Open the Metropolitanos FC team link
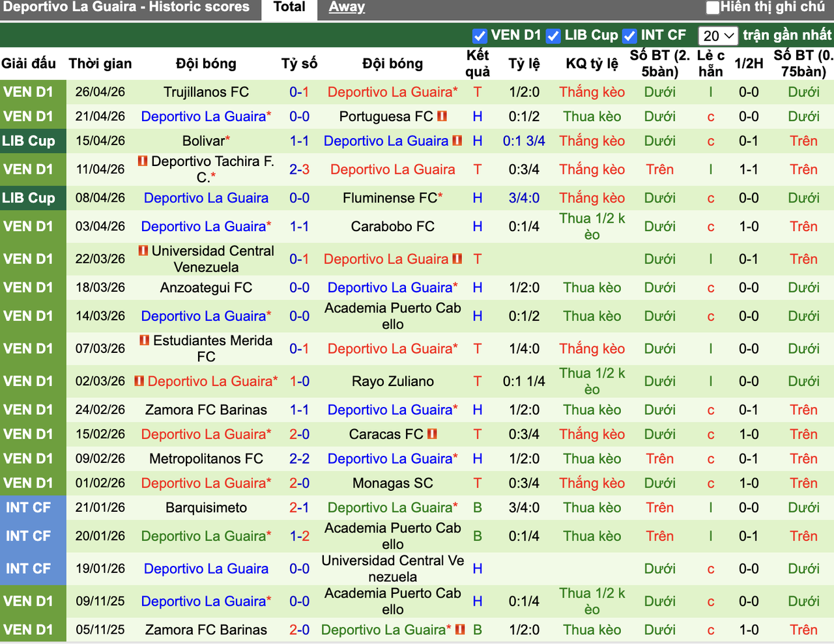 click(x=206, y=458)
